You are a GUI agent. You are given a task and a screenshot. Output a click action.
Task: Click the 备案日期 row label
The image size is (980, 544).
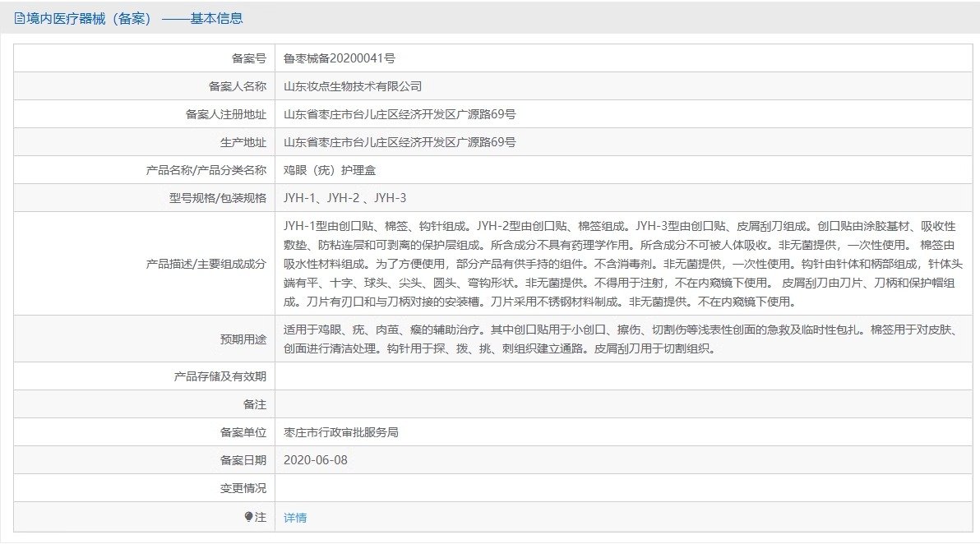(243, 460)
